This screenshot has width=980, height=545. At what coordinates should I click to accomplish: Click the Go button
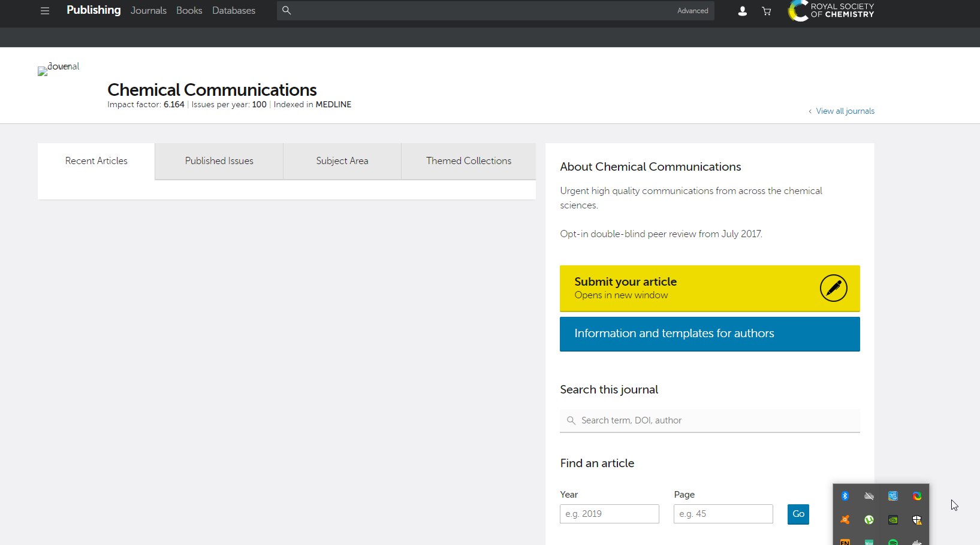[x=798, y=514]
